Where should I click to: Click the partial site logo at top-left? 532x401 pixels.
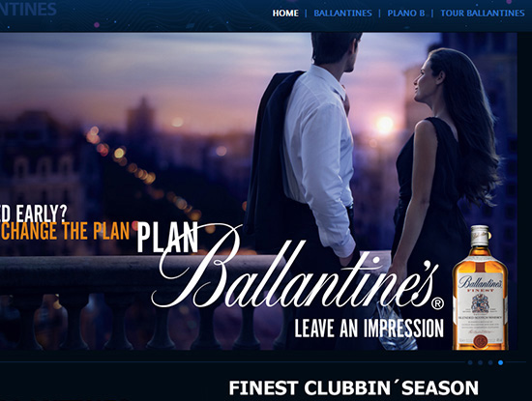tap(28, 9)
